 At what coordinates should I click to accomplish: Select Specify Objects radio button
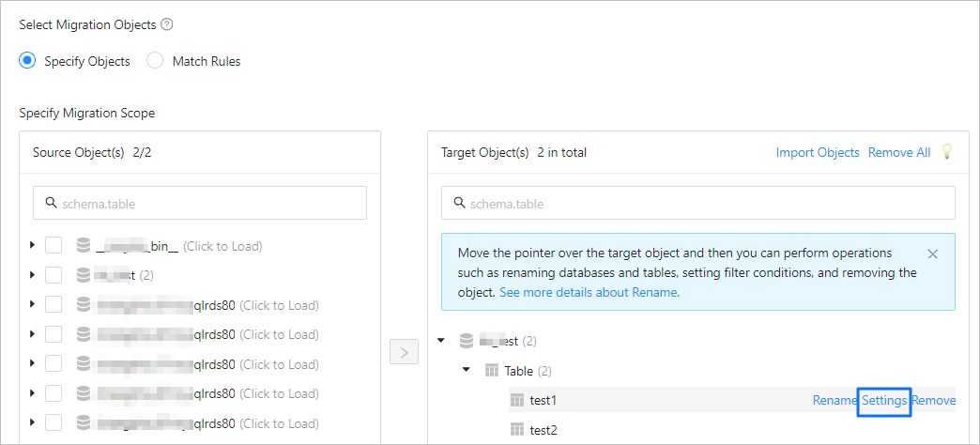pos(27,61)
